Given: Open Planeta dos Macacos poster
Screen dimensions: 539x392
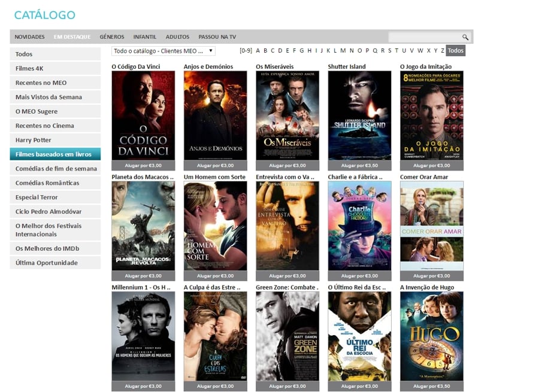Looking at the screenshot, I should pyautogui.click(x=143, y=226).
